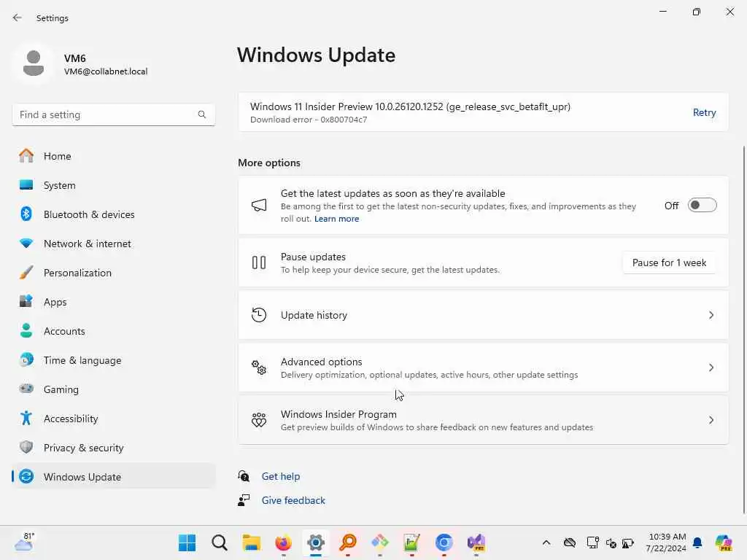
Task: Retry the failed Insider Preview download
Action: point(704,112)
